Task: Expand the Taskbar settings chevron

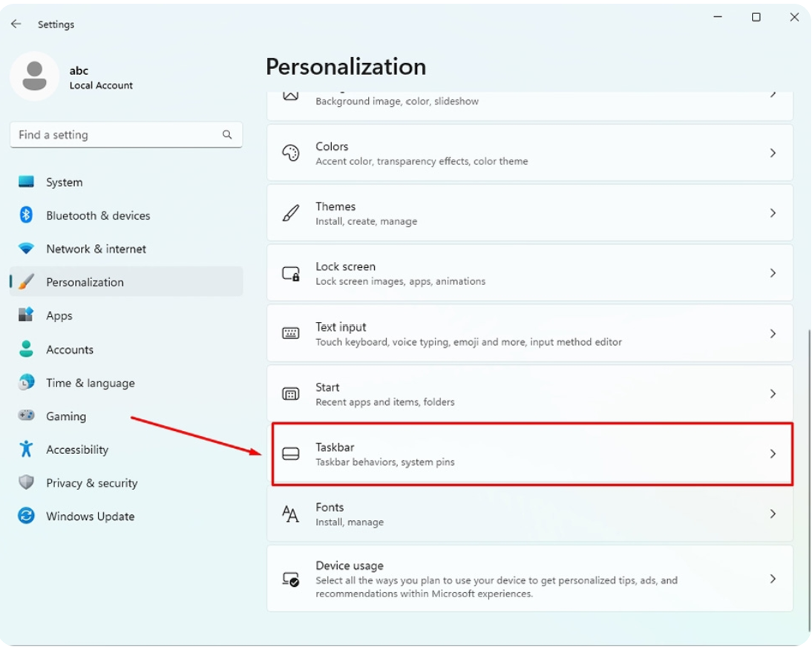Action: pos(773,453)
